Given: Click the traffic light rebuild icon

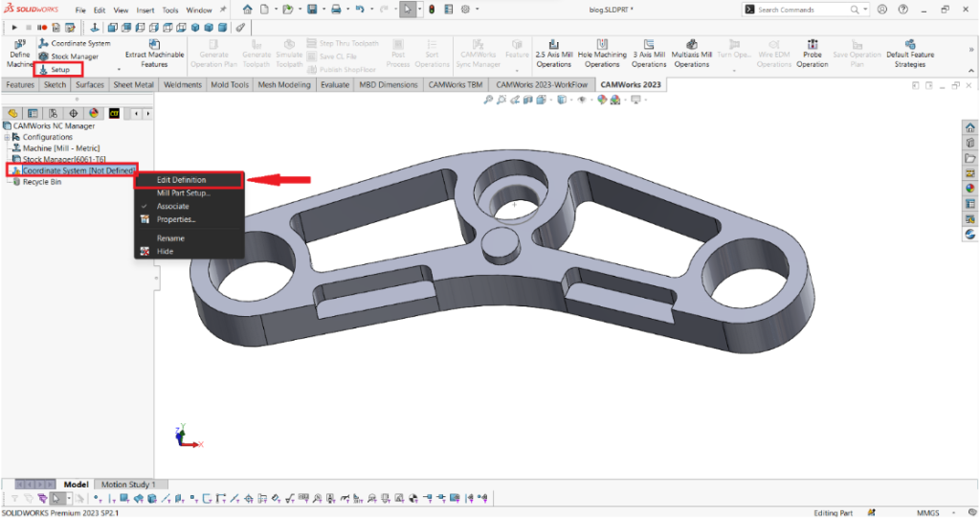Looking at the screenshot, I should [x=430, y=10].
